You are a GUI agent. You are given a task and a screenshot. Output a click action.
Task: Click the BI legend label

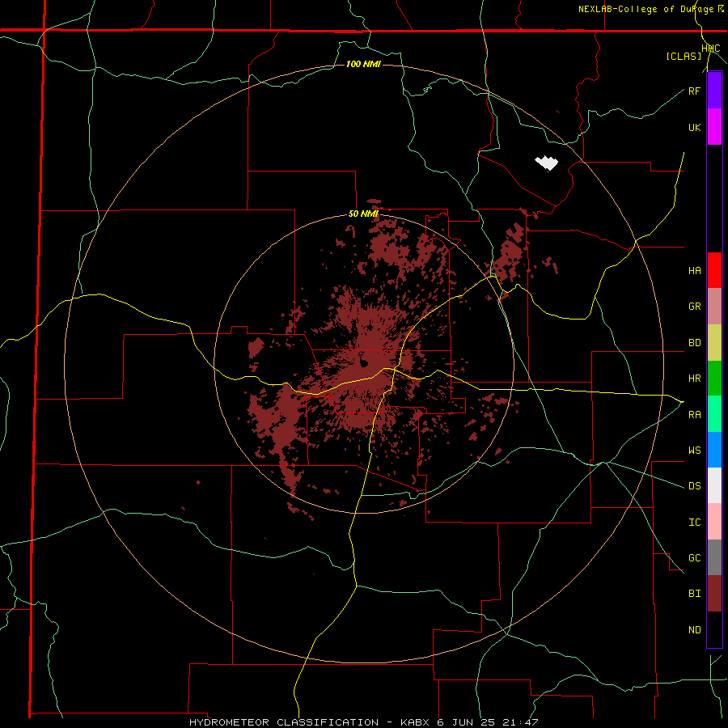pos(694,594)
